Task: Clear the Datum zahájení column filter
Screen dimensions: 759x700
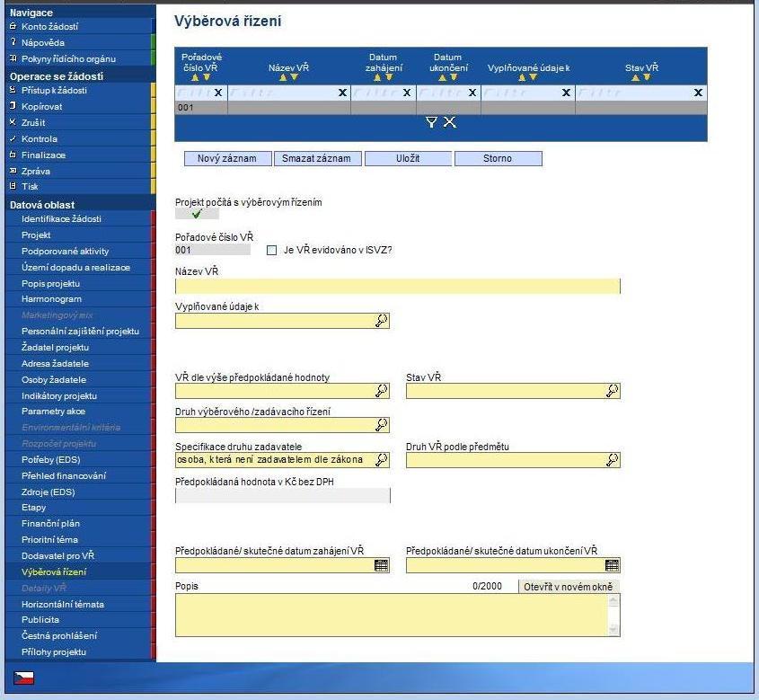Action: click(x=407, y=93)
